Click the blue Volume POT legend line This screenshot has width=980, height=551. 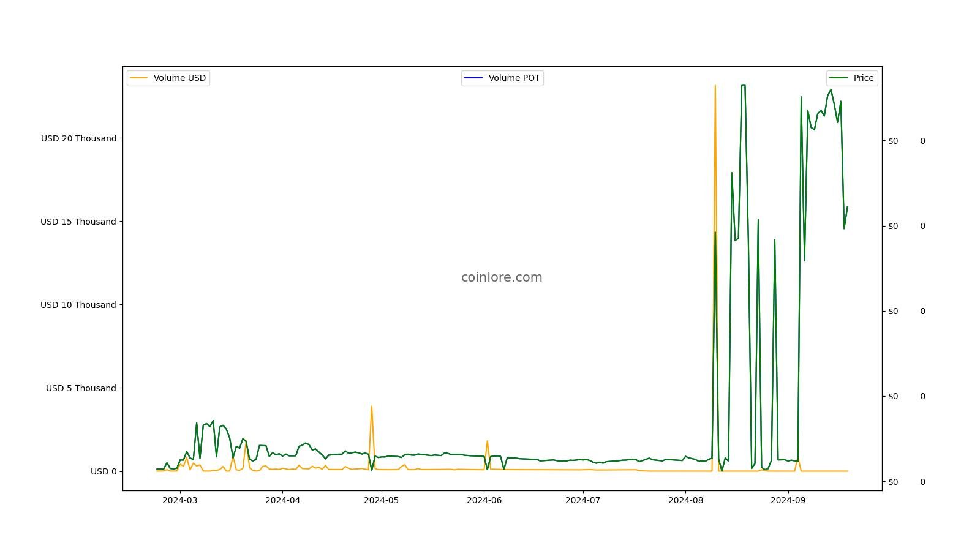pos(473,78)
